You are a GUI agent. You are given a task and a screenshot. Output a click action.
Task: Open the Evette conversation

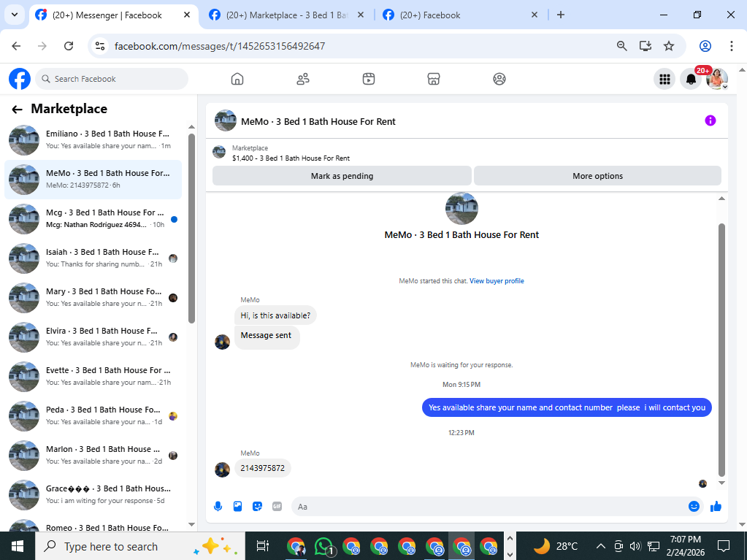93,377
